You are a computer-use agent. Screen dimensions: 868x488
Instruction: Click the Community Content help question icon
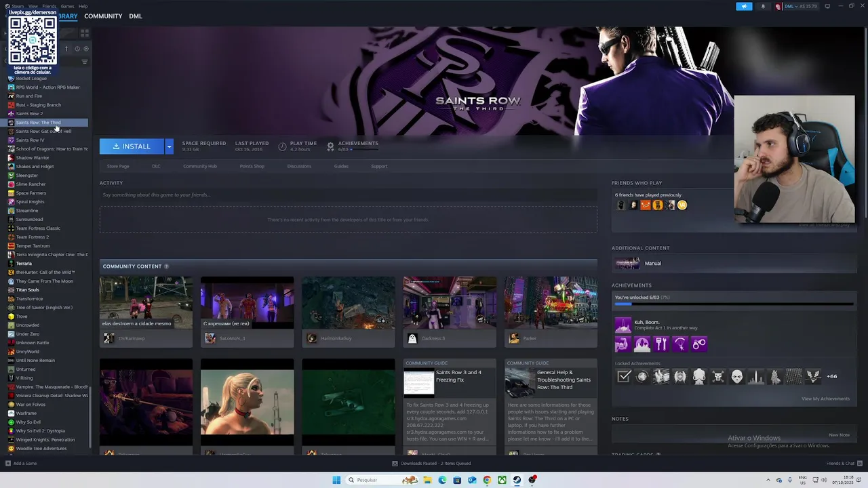(x=166, y=266)
